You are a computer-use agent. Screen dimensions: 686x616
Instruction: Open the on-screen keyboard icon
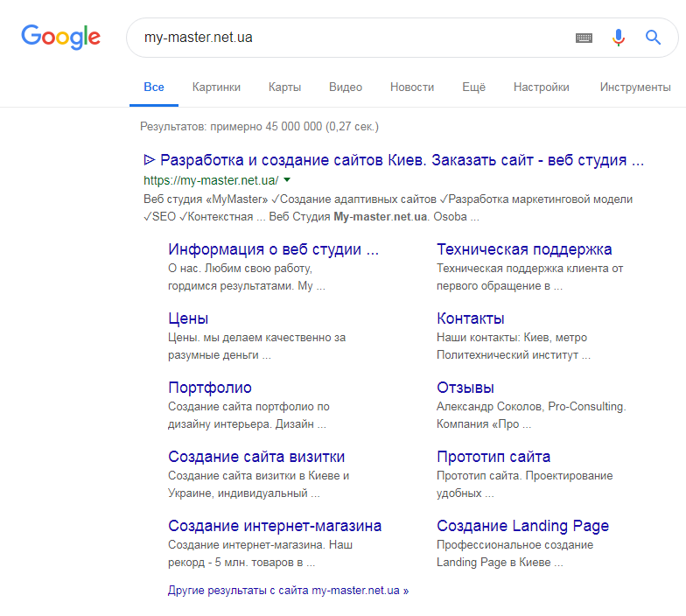[584, 38]
